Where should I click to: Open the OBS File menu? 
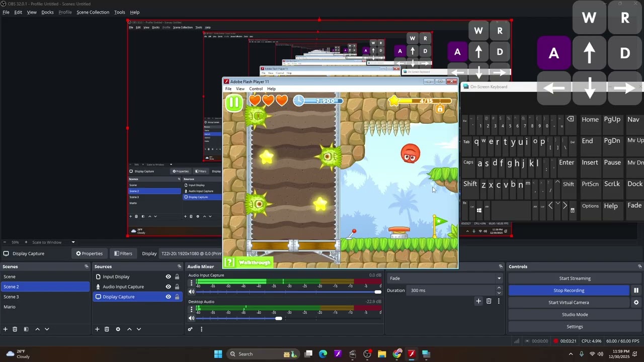click(x=6, y=12)
